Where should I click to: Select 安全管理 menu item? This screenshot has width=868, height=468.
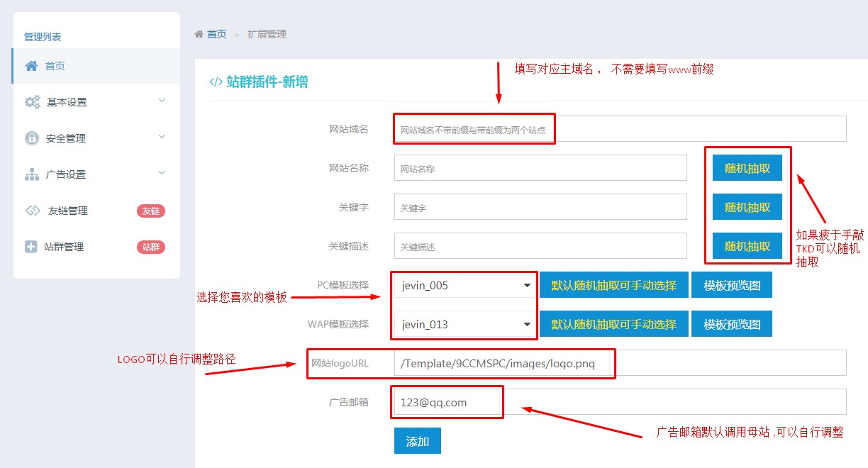click(x=96, y=138)
